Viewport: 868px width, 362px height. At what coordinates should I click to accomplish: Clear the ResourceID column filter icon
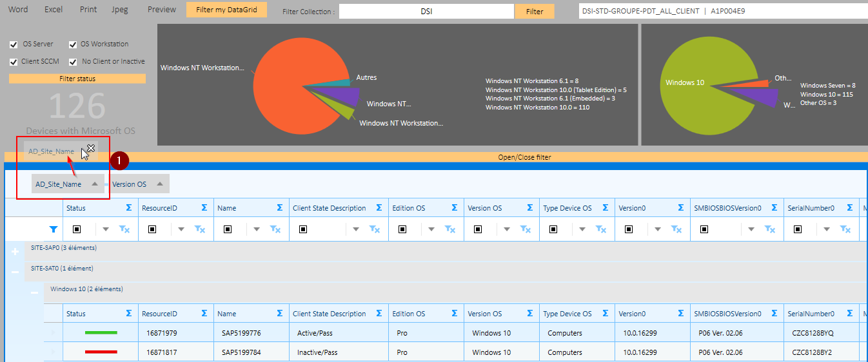201,229
